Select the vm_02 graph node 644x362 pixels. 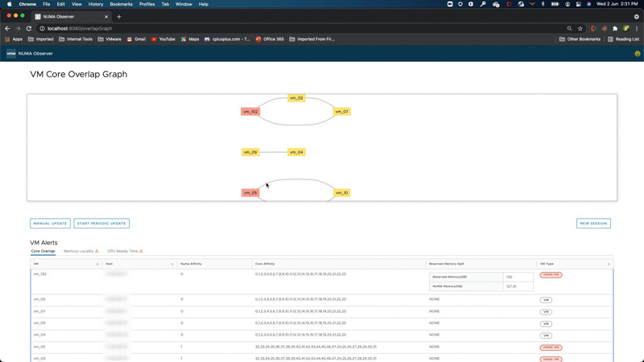point(296,98)
